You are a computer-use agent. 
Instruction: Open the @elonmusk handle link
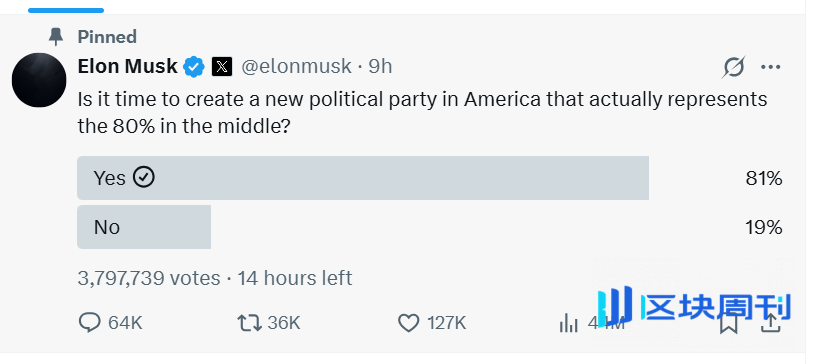click(296, 67)
